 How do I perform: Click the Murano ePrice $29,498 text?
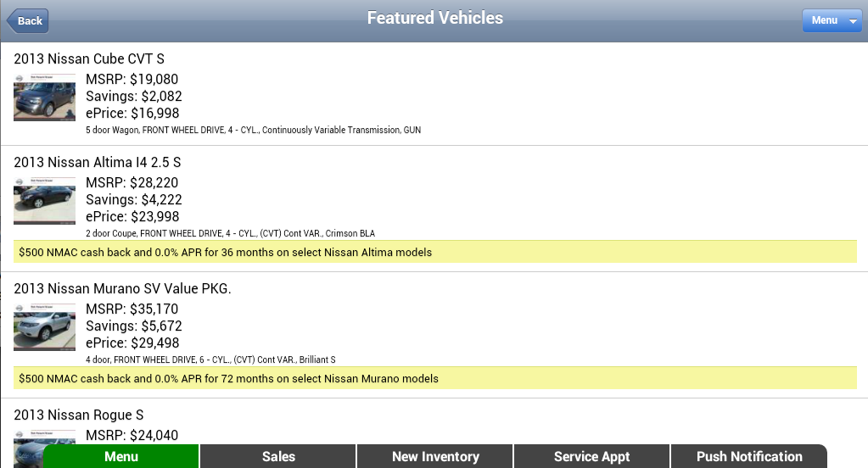tap(132, 343)
